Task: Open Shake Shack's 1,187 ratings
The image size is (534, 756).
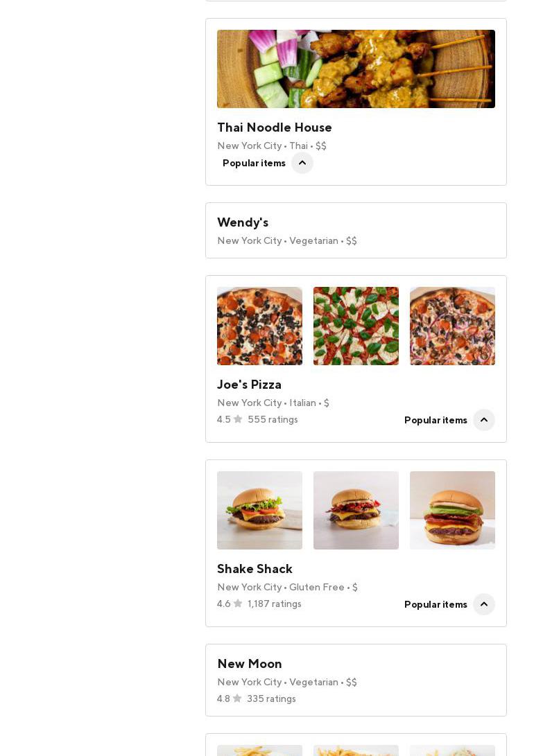Action: (x=275, y=604)
